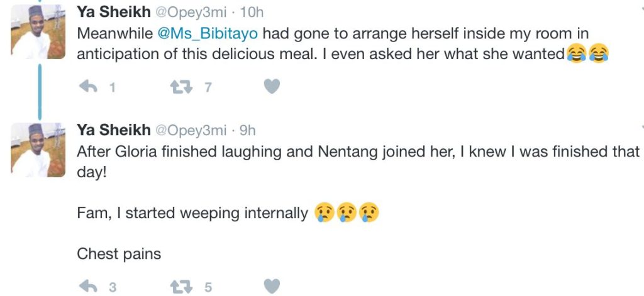644x296 pixels.
Task: Click the @Opey3mi handle on the 9h tweet
Action: tap(191, 130)
